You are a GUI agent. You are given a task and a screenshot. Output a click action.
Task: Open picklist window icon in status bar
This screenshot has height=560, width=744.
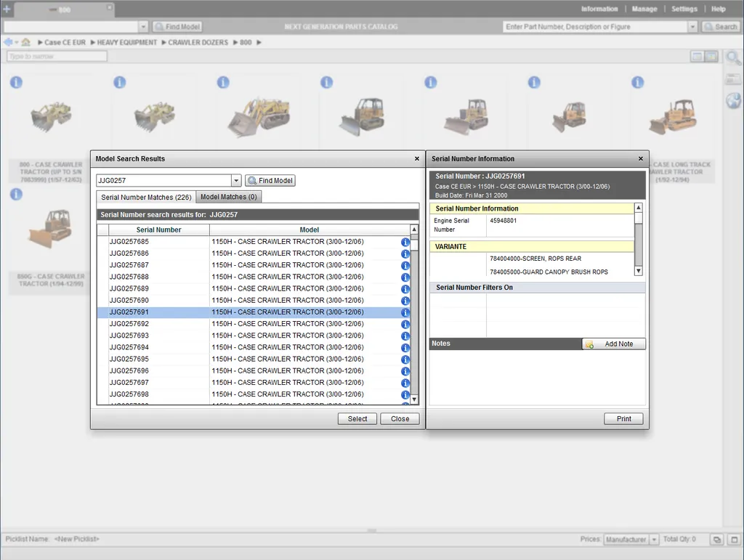coord(717,540)
